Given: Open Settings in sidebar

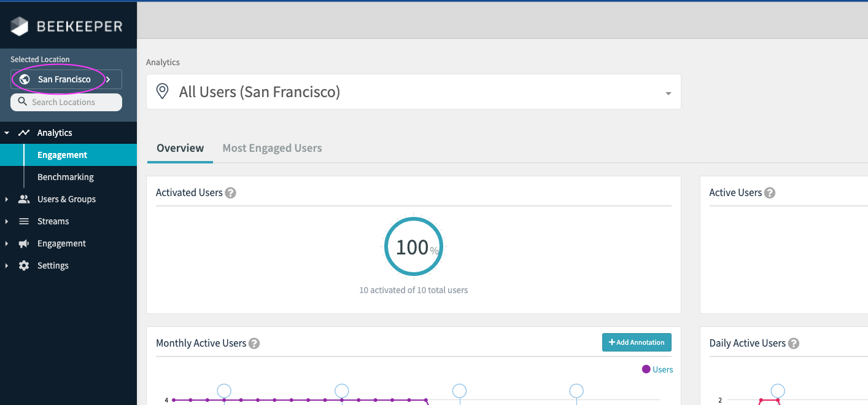Looking at the screenshot, I should (68, 265).
